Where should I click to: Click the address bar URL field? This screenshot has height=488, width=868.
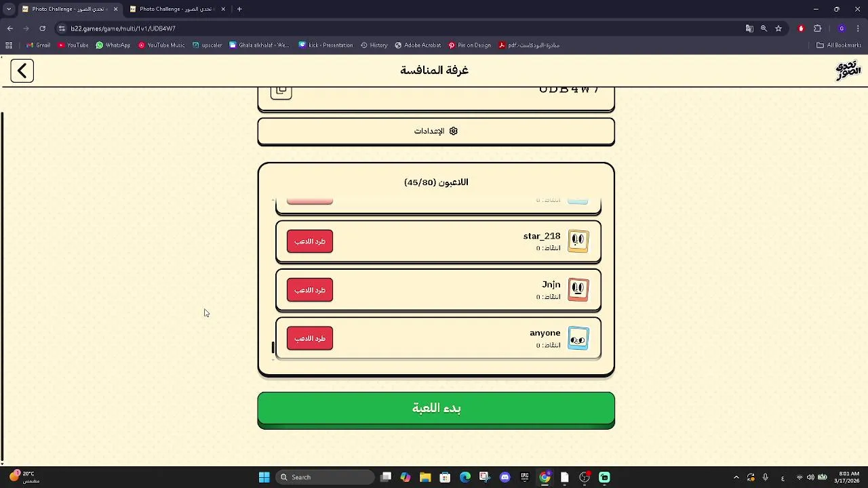pos(400,28)
